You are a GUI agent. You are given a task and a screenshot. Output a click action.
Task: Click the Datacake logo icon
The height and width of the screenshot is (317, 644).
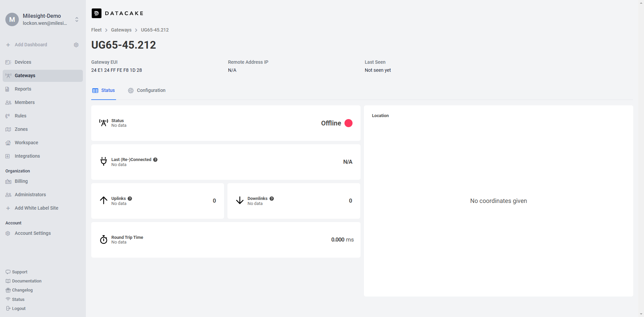click(97, 13)
